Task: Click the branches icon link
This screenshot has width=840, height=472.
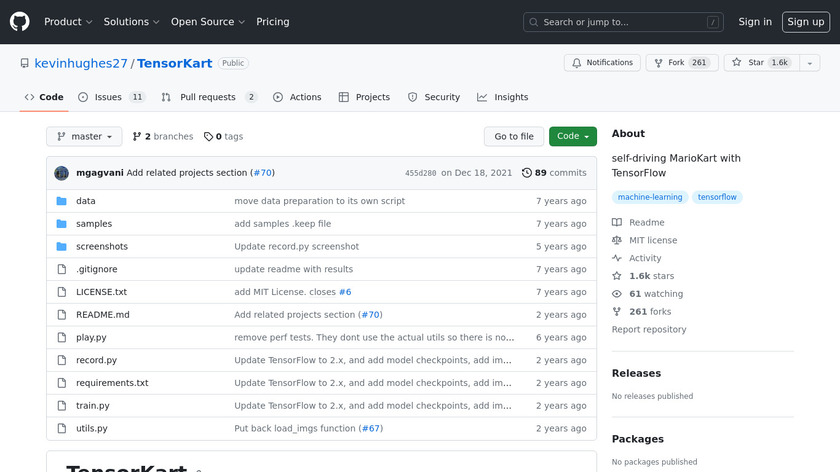Action: [137, 137]
